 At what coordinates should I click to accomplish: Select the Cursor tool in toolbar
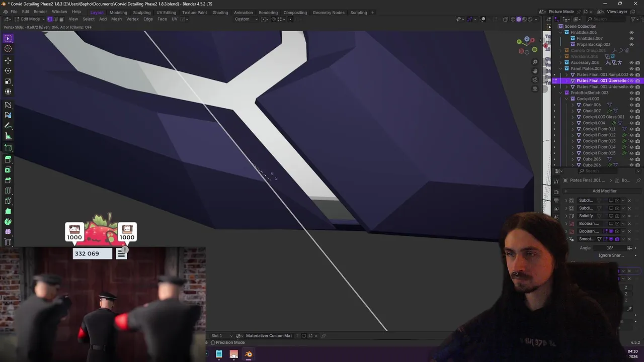pos(8,49)
